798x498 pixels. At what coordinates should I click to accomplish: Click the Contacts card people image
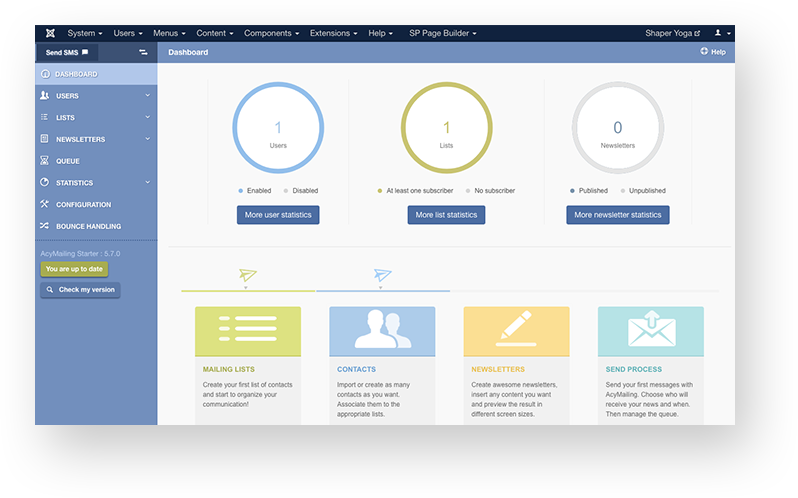382,331
